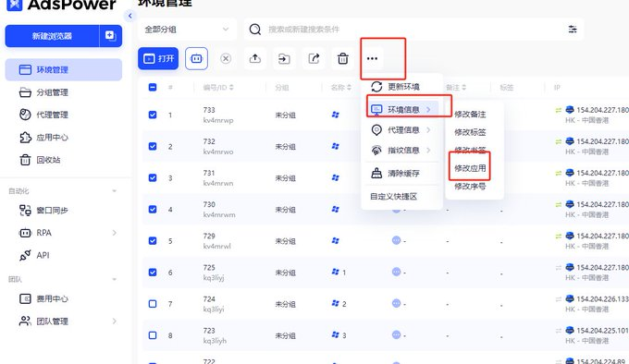The width and height of the screenshot is (629, 364).
Task: Uncheck the checkbox for row 732
Action: (x=153, y=146)
